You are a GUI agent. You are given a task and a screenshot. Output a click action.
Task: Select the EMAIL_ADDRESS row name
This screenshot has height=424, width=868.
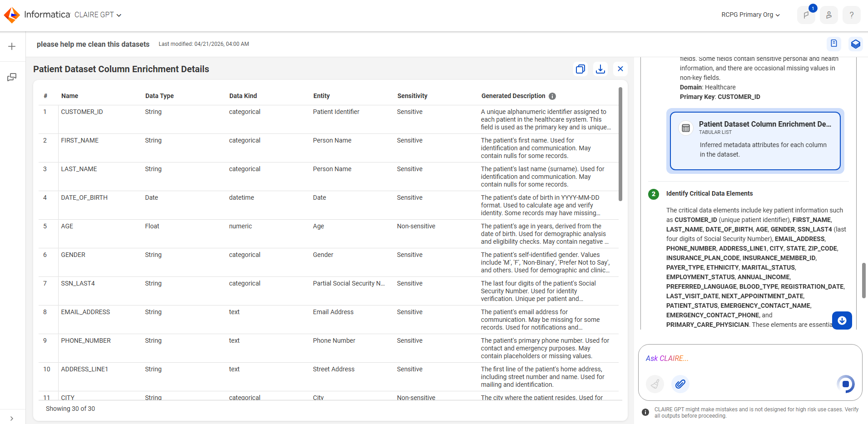pyautogui.click(x=86, y=312)
